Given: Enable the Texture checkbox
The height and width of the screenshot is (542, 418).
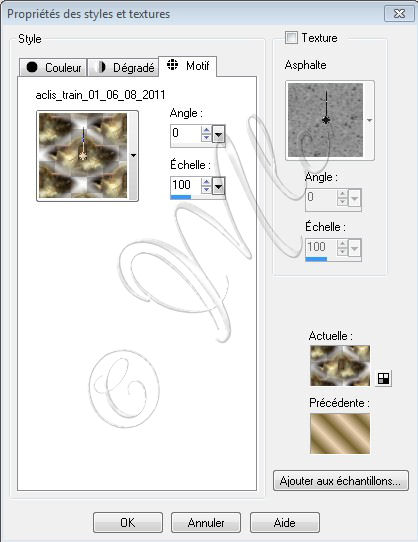Looking at the screenshot, I should coord(291,37).
